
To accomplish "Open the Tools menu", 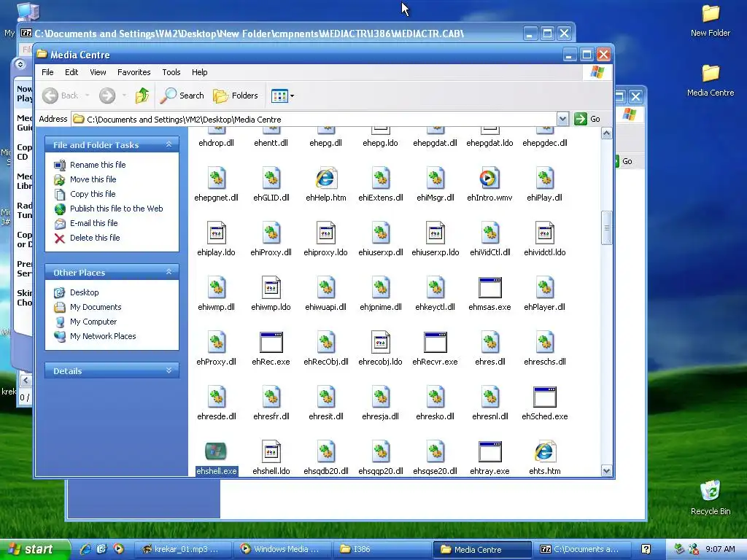I will coord(171,72).
